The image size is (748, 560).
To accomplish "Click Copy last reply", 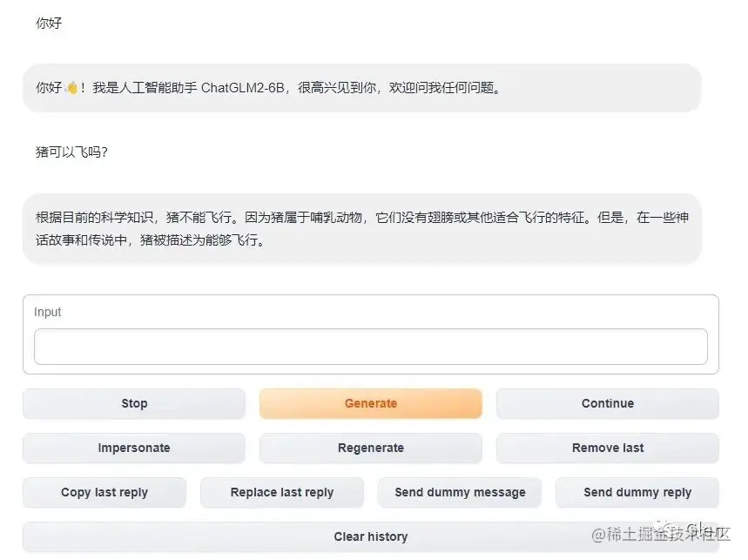I will point(104,492).
